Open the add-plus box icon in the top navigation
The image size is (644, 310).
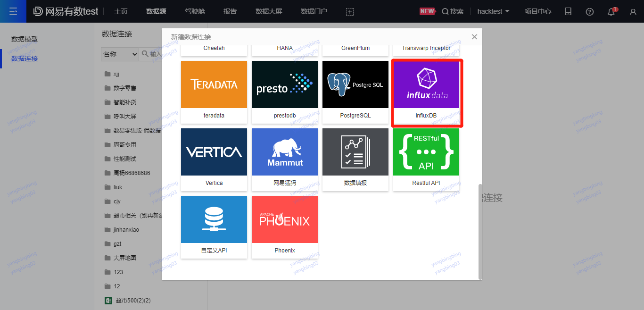click(x=350, y=11)
